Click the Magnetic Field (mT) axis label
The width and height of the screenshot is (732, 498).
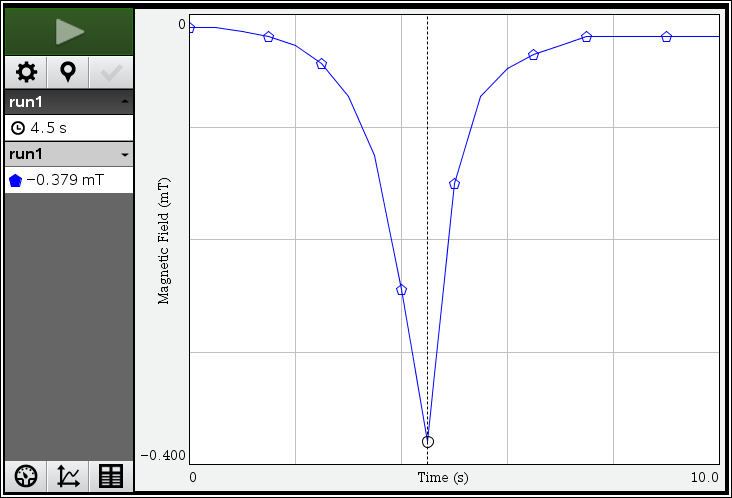(165, 240)
